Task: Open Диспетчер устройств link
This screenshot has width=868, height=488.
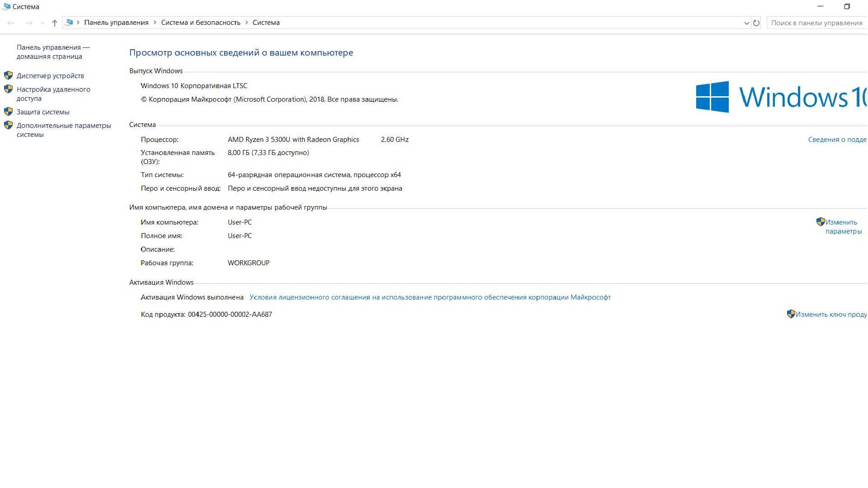Action: (x=50, y=75)
